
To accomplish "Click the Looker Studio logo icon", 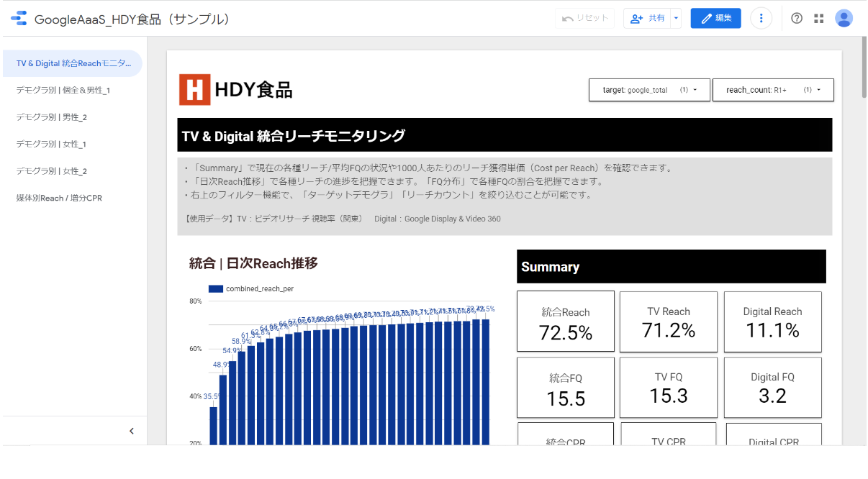I will point(19,19).
